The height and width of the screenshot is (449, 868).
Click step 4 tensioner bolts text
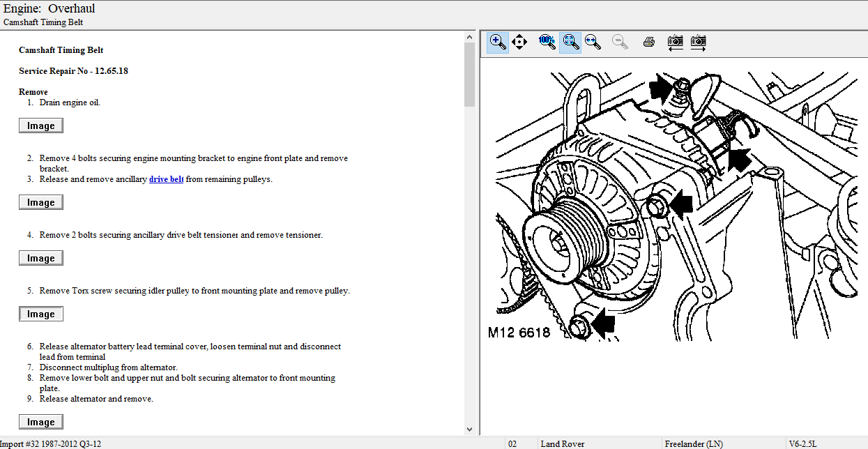pyautogui.click(x=181, y=235)
